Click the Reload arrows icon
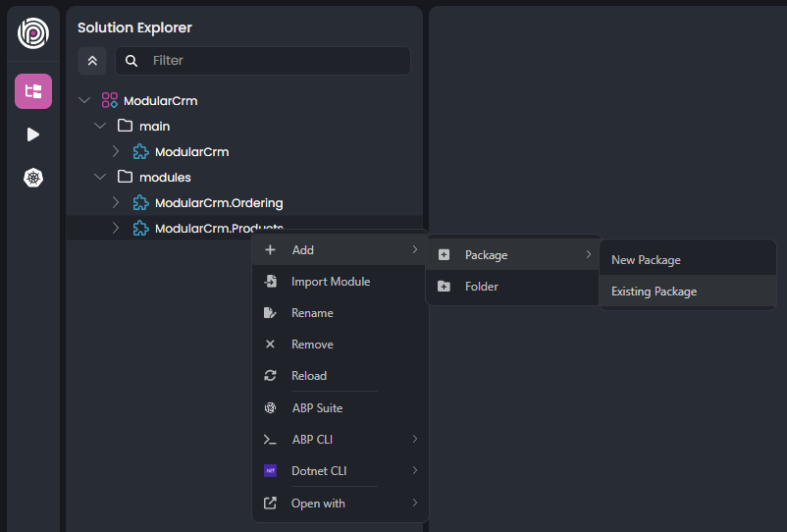787x532 pixels. coord(270,375)
